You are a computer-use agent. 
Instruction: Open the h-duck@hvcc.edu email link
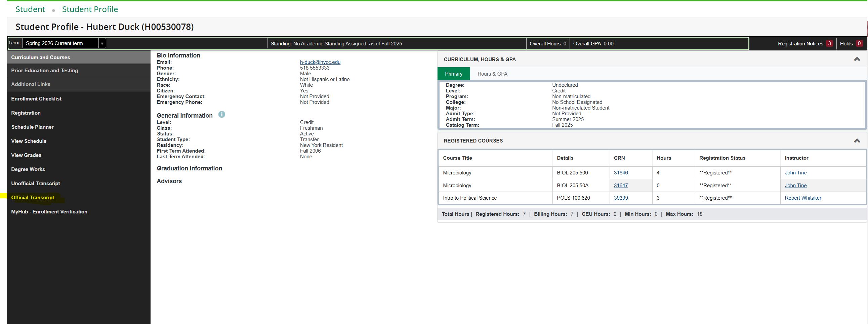[320, 62]
